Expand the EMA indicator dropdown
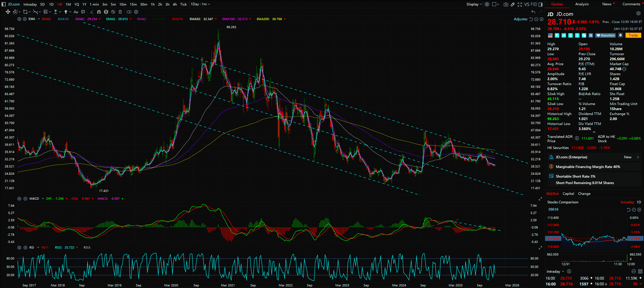Image resolution: width=644 pixels, height=288 pixels. 38,19
